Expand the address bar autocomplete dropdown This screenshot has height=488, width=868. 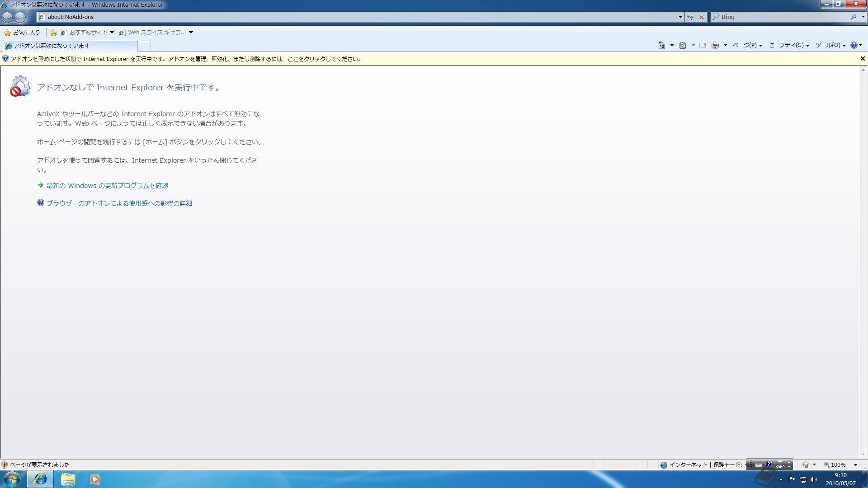680,17
